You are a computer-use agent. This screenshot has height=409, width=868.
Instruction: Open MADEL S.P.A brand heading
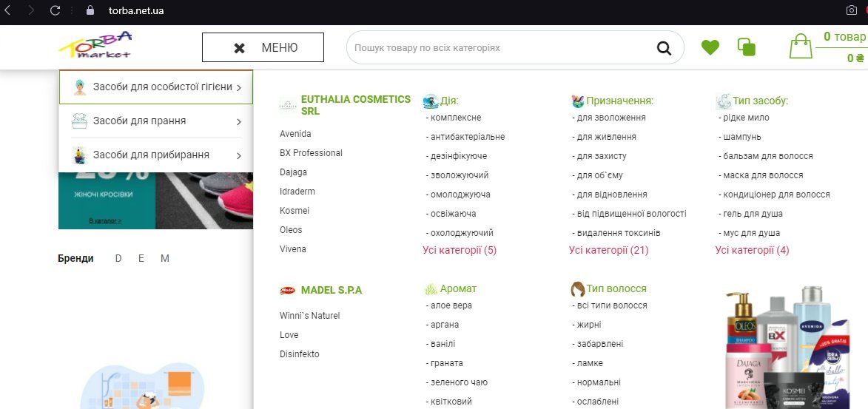(332, 290)
